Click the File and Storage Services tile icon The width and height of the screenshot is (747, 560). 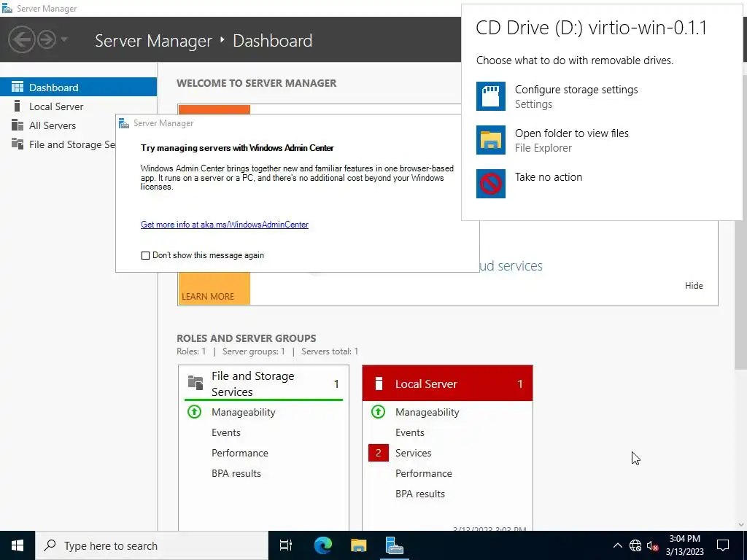coord(196,382)
